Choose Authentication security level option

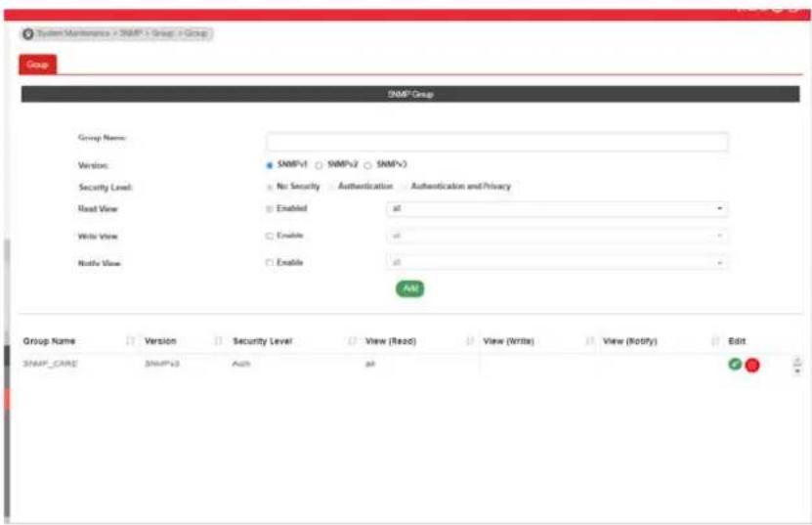[331, 187]
